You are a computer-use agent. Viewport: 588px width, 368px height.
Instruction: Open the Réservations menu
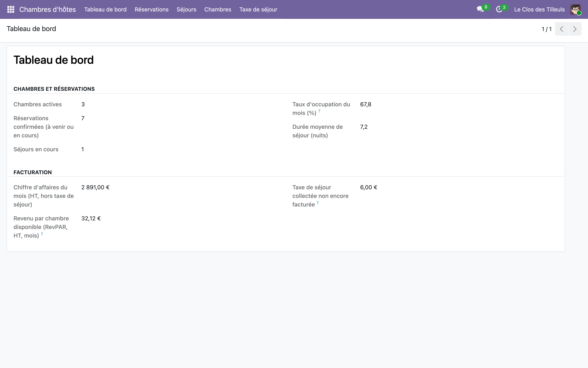pyautogui.click(x=152, y=9)
